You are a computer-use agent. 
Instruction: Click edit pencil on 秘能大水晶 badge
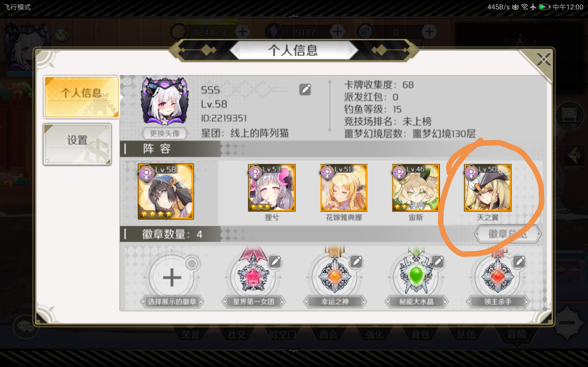point(438,261)
